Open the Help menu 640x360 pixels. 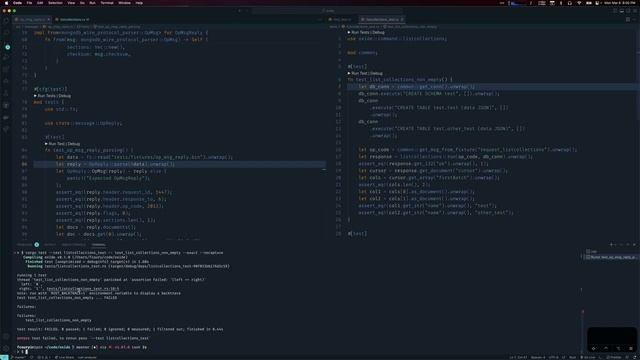click(139, 3)
